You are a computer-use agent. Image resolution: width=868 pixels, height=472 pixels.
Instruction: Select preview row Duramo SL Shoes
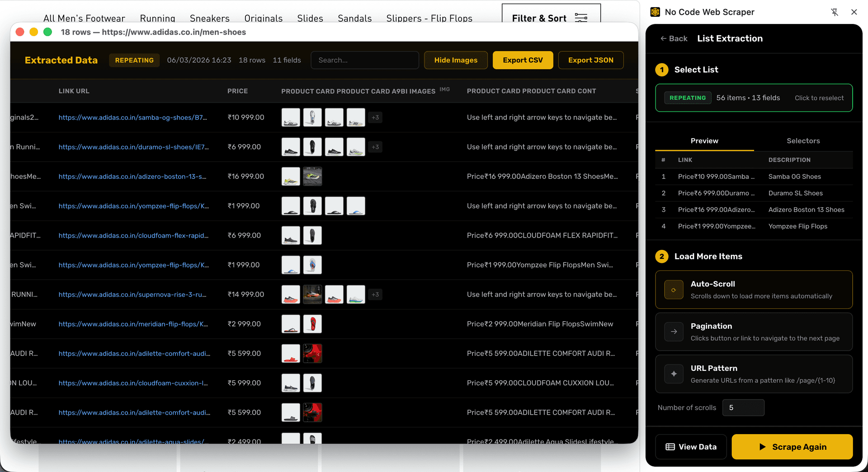[754, 193]
